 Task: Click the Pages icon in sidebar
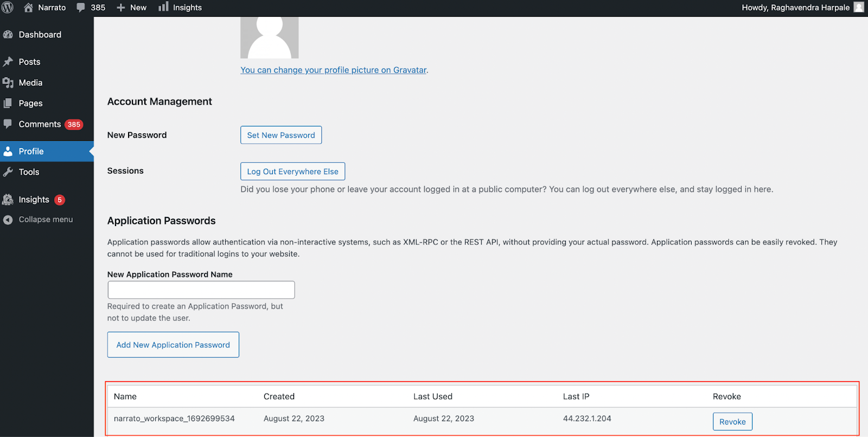coord(8,103)
